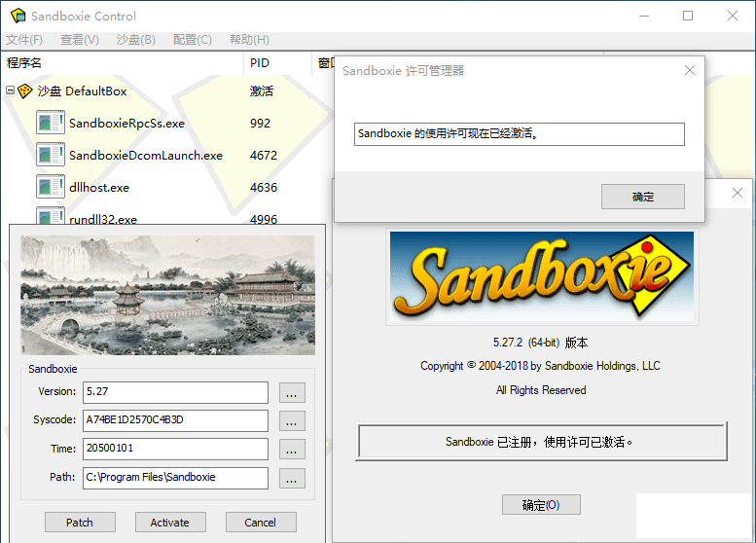Click the Sandboxie 已注册 registration status button

[541, 442]
